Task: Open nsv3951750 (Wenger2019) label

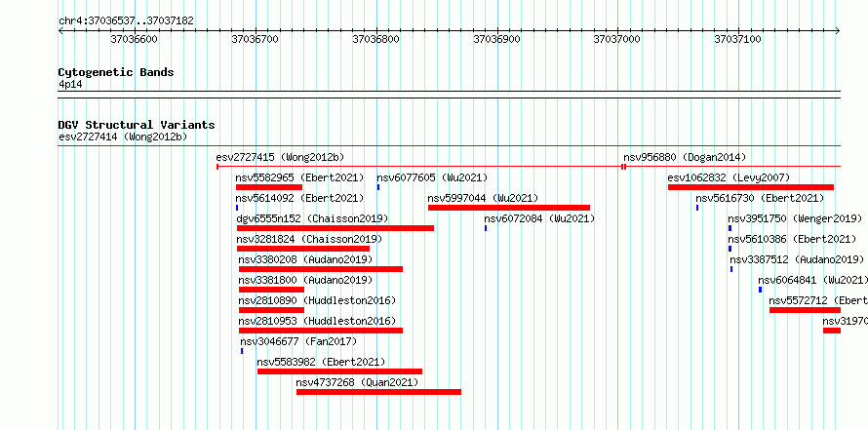Action: click(x=795, y=218)
